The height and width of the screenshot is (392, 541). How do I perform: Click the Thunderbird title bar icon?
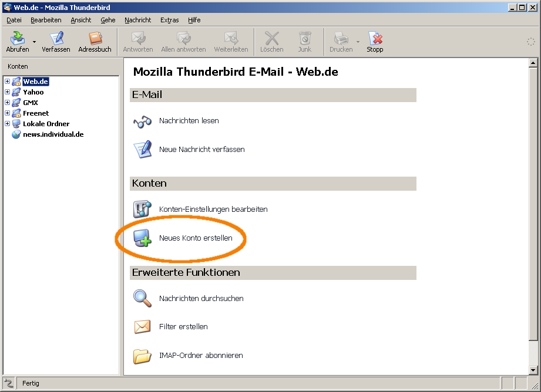(7, 7)
